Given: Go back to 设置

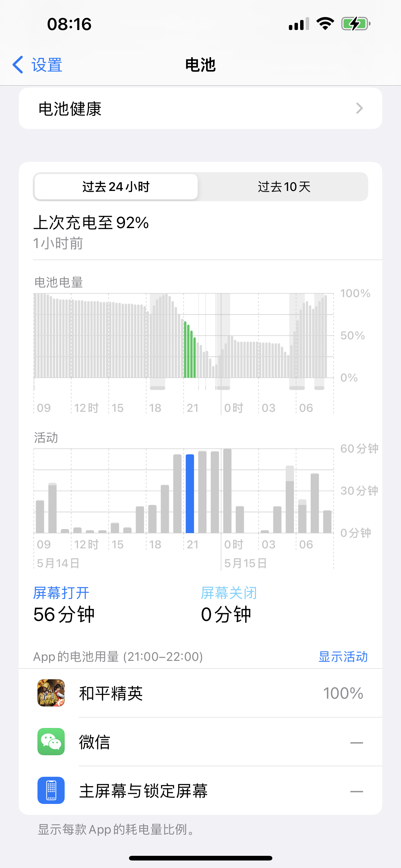Looking at the screenshot, I should coord(47,65).
